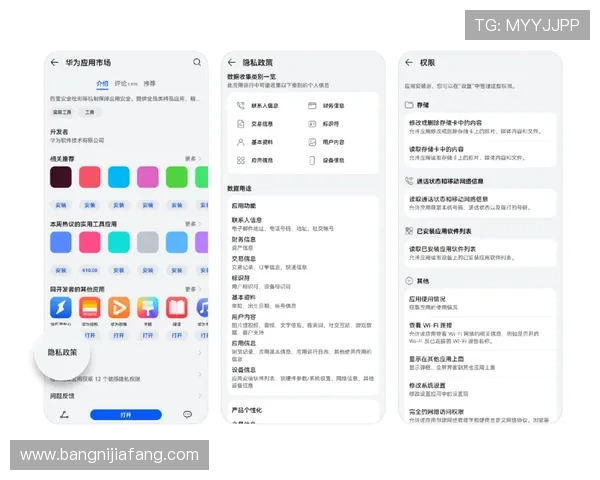
Task: Tap the 用户内容 image icon
Action: coord(312,142)
